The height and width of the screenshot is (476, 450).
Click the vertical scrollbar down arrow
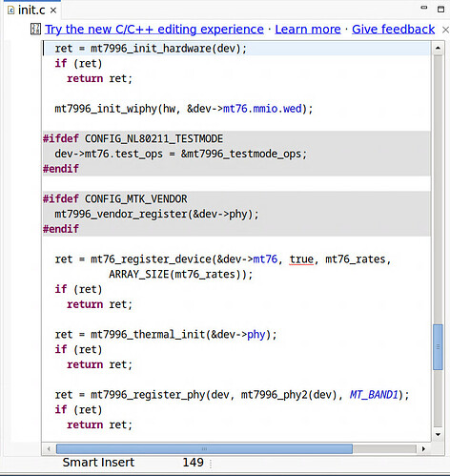438,434
